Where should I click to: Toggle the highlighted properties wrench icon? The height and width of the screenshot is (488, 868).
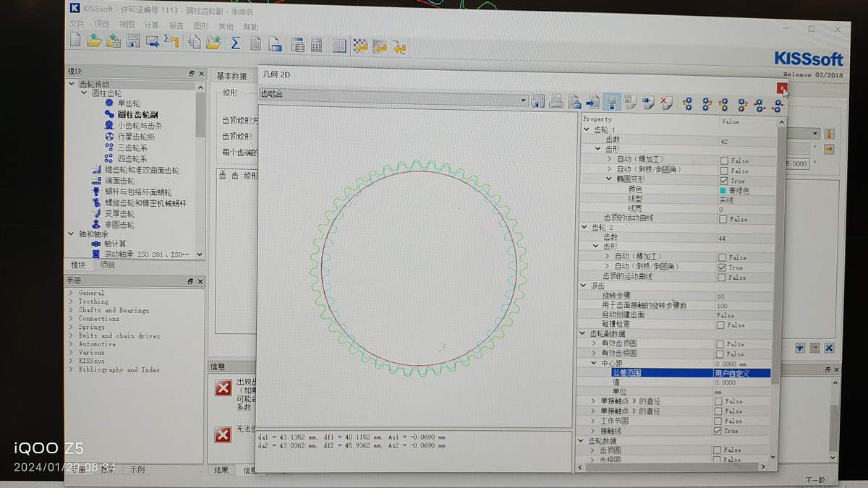click(612, 102)
